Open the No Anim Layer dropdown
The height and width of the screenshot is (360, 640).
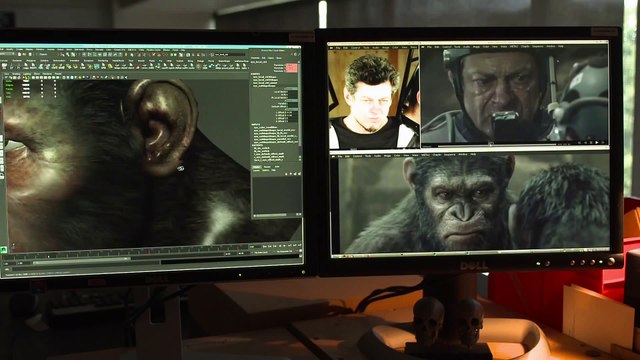pyautogui.click(x=261, y=252)
